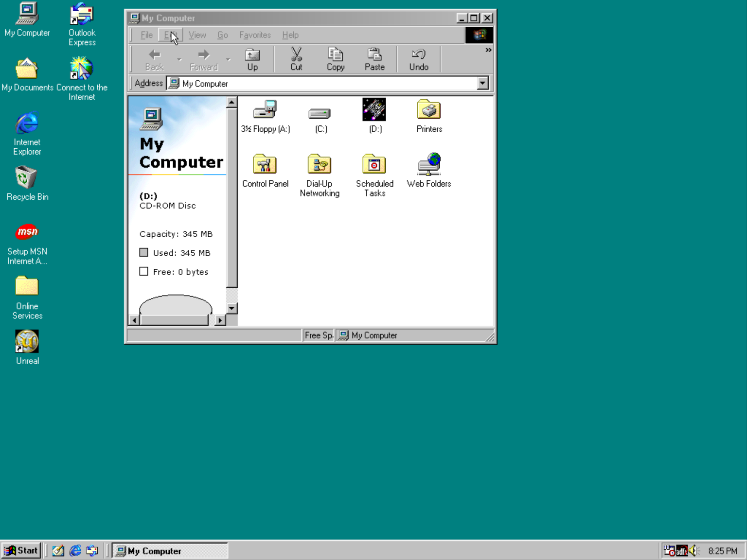Click the 'Free: 0 bytes' legend text
The image size is (747, 560).
(181, 272)
